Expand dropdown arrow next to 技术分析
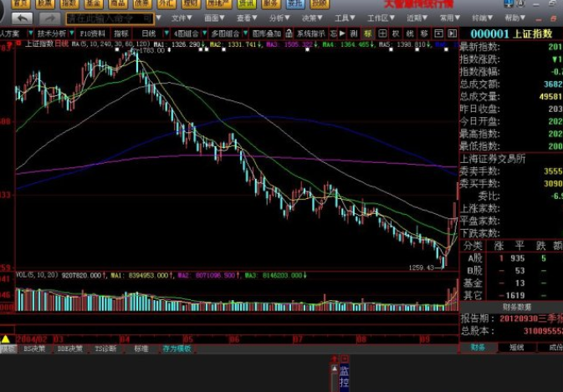563x392 pixels. (x=72, y=33)
